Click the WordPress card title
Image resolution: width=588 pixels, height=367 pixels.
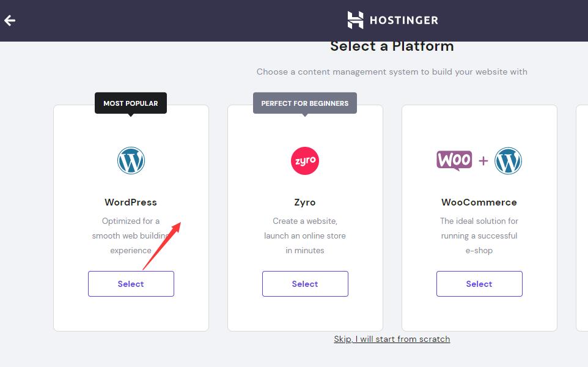tap(131, 202)
